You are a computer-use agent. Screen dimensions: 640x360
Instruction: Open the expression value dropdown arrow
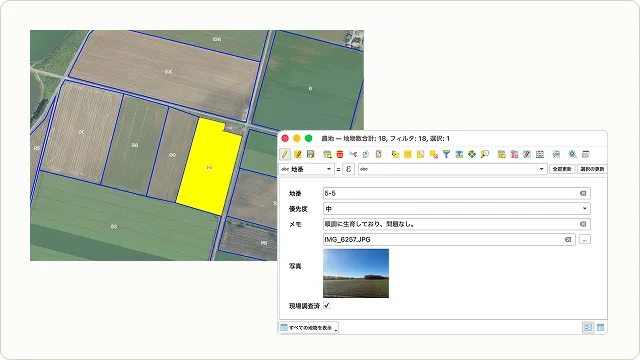(x=541, y=169)
